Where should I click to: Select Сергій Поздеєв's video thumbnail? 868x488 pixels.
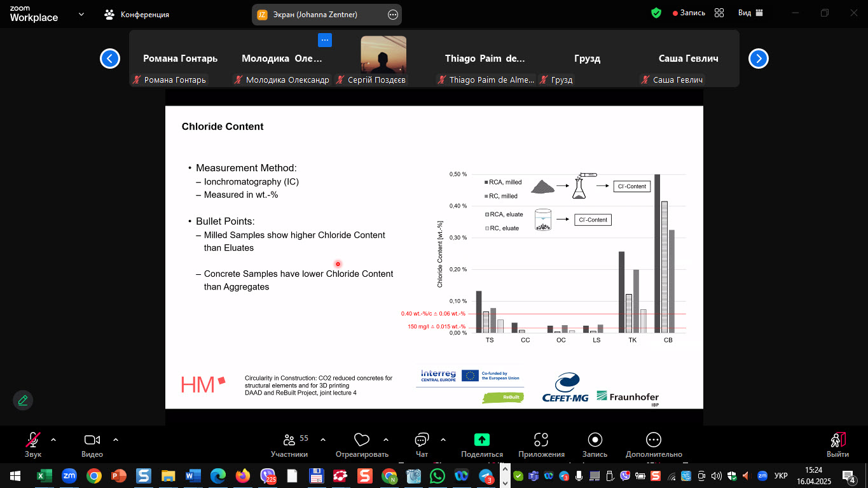point(383,55)
